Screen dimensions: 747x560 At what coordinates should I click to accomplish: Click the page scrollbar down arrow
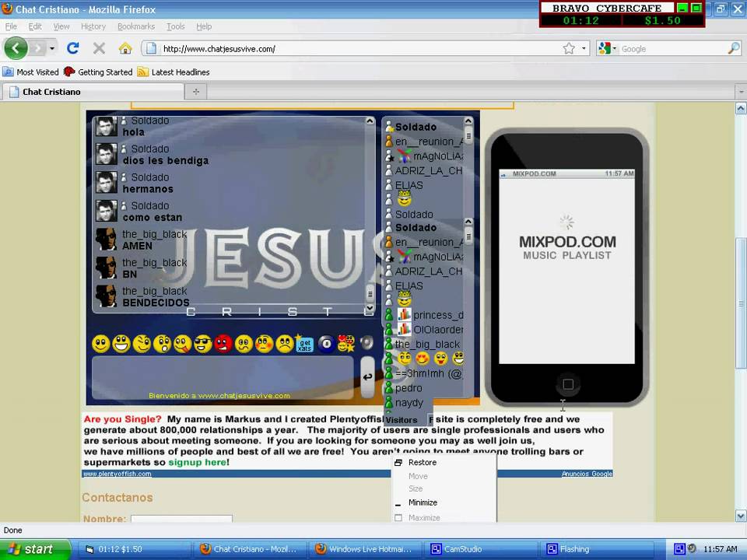coord(741,516)
